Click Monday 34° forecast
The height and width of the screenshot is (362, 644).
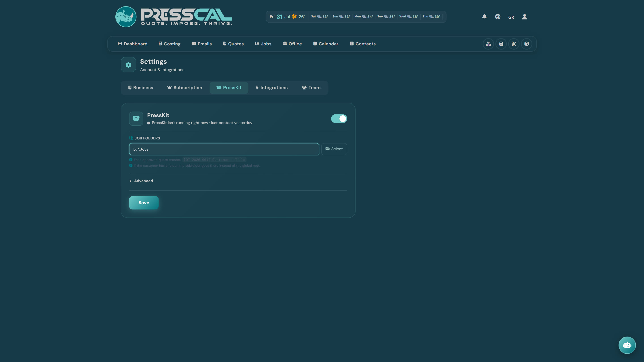364,17
